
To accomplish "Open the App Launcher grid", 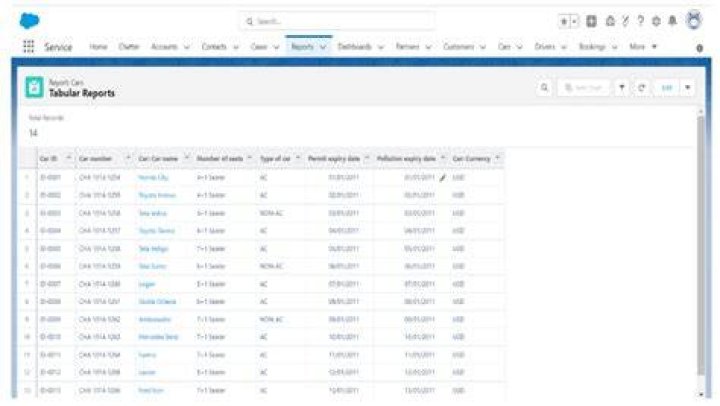I will coord(28,46).
